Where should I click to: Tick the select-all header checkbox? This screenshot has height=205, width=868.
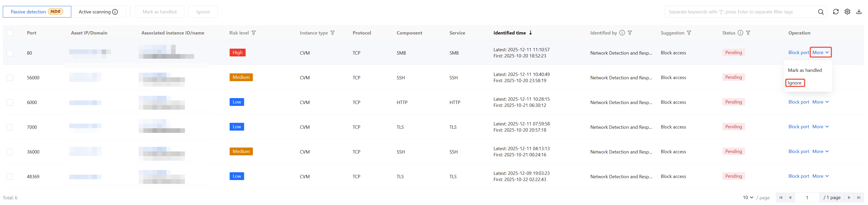click(x=10, y=33)
